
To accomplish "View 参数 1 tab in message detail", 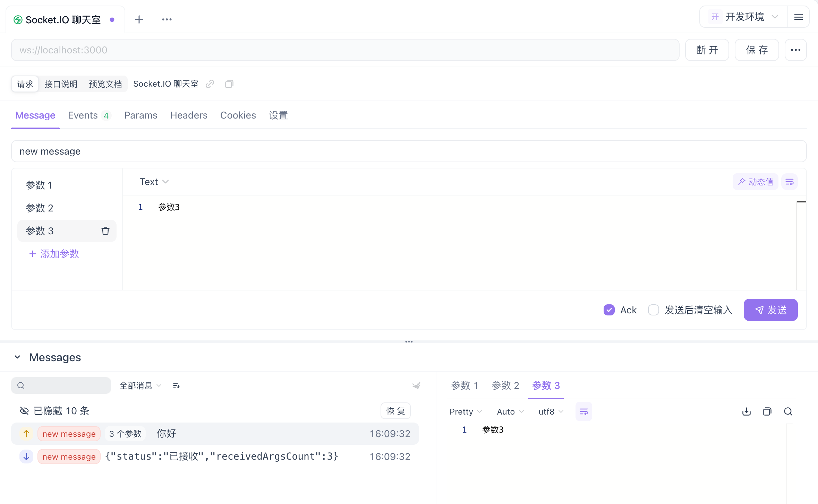I will [x=465, y=385].
